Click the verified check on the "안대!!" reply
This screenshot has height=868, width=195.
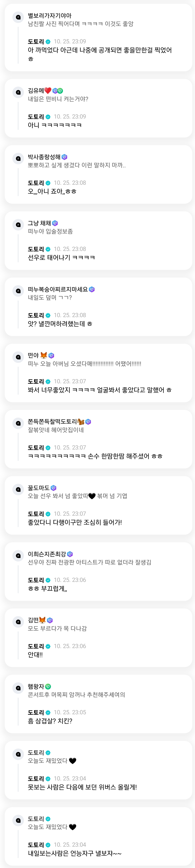(x=48, y=646)
